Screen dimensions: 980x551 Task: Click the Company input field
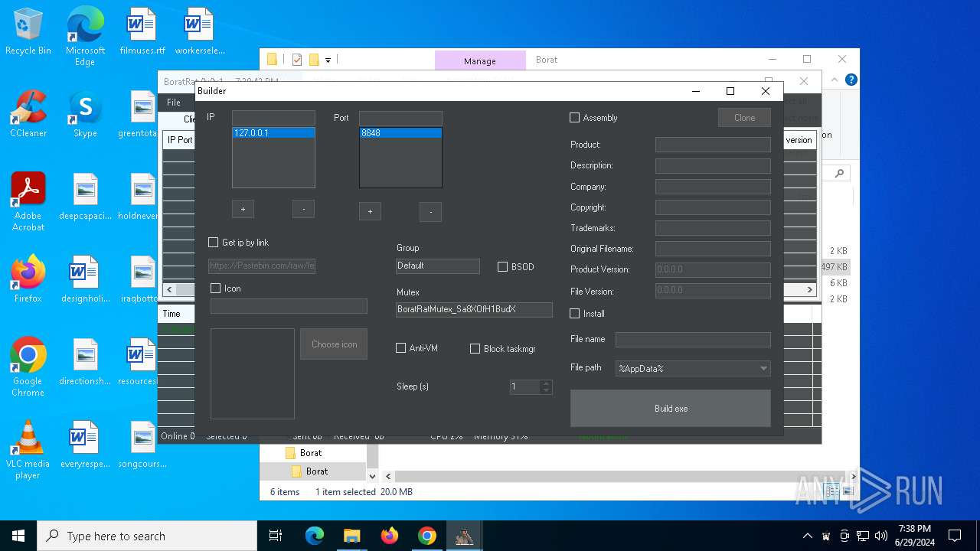point(713,187)
